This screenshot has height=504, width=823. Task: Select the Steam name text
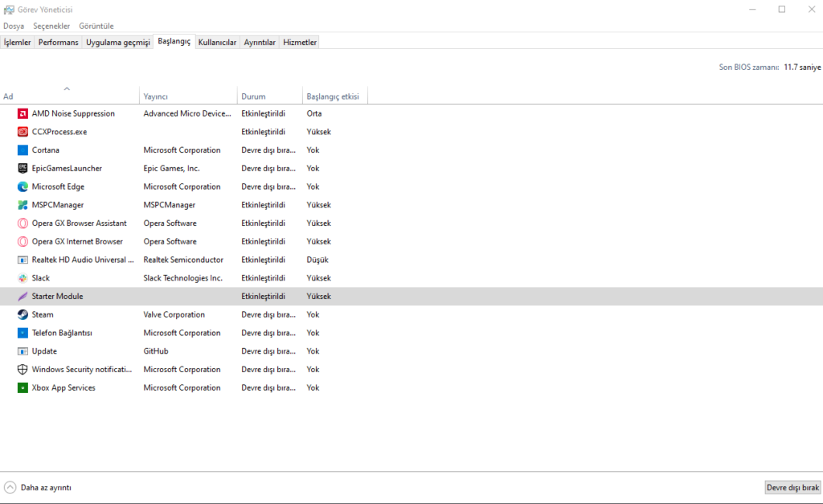point(43,314)
